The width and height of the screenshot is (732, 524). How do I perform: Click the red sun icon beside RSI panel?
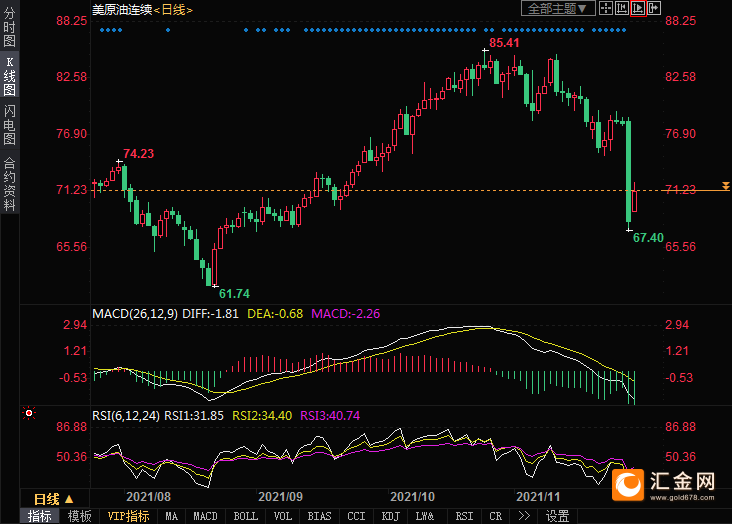[29, 412]
